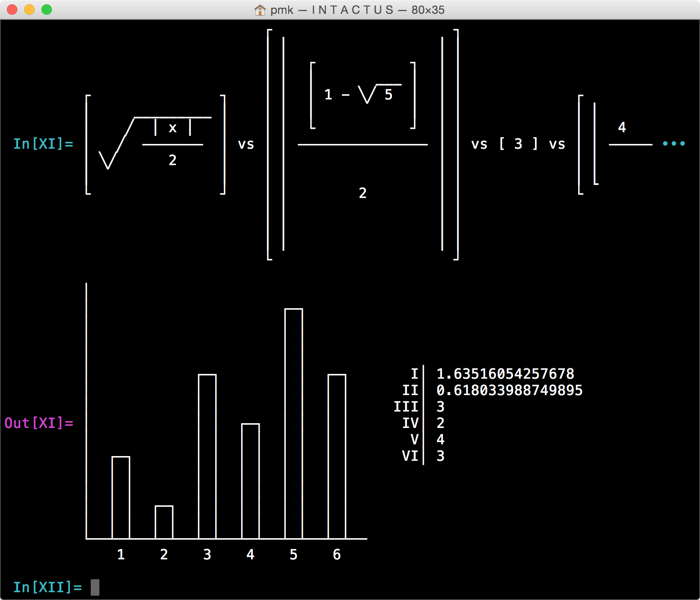Click the x-axis label 5
Image resolution: width=700 pixels, height=600 pixels.
[x=294, y=554]
